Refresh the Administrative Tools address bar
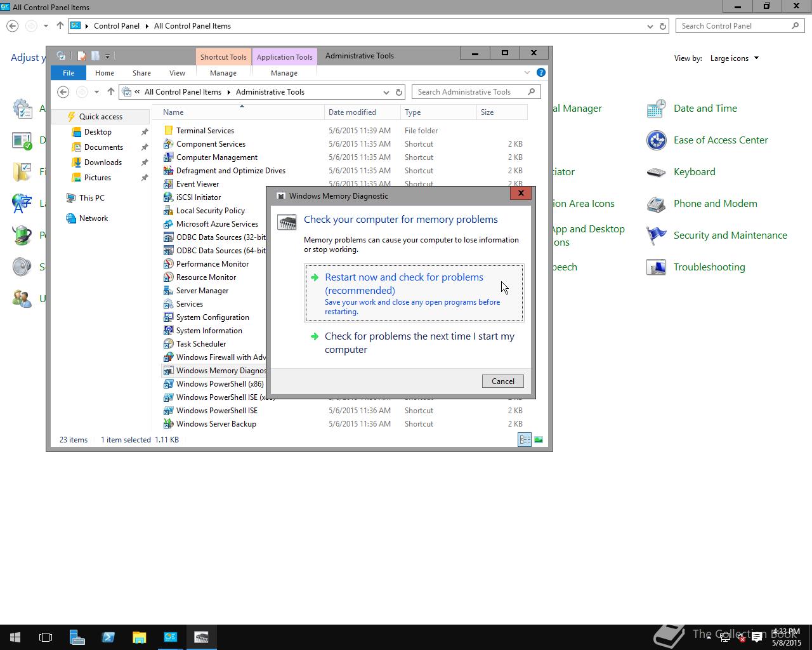This screenshot has height=650, width=812. (399, 92)
